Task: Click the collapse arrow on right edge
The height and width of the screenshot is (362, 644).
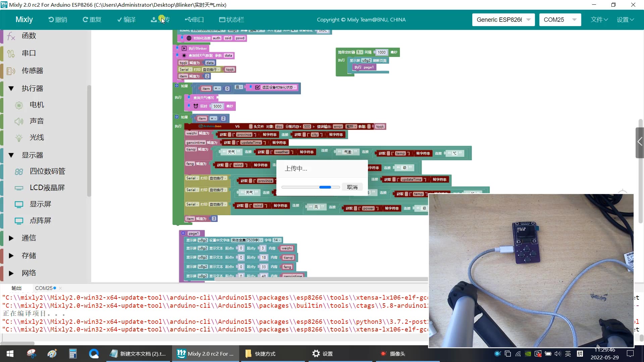Action: coord(640,142)
